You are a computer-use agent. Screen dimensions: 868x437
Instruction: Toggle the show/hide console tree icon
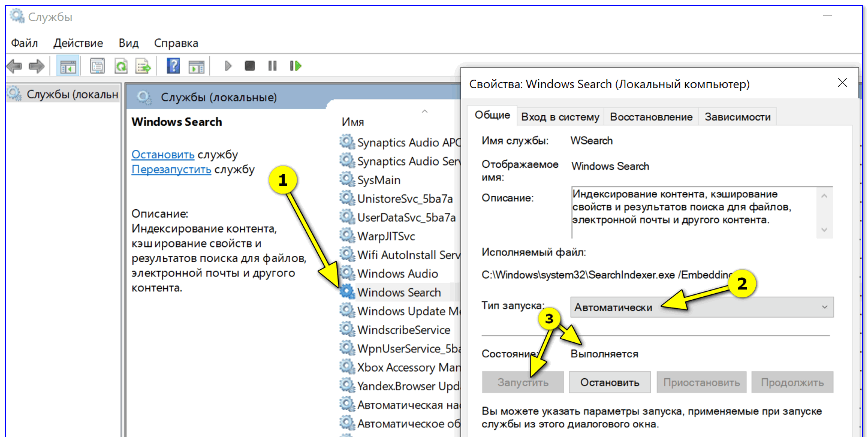[67, 66]
